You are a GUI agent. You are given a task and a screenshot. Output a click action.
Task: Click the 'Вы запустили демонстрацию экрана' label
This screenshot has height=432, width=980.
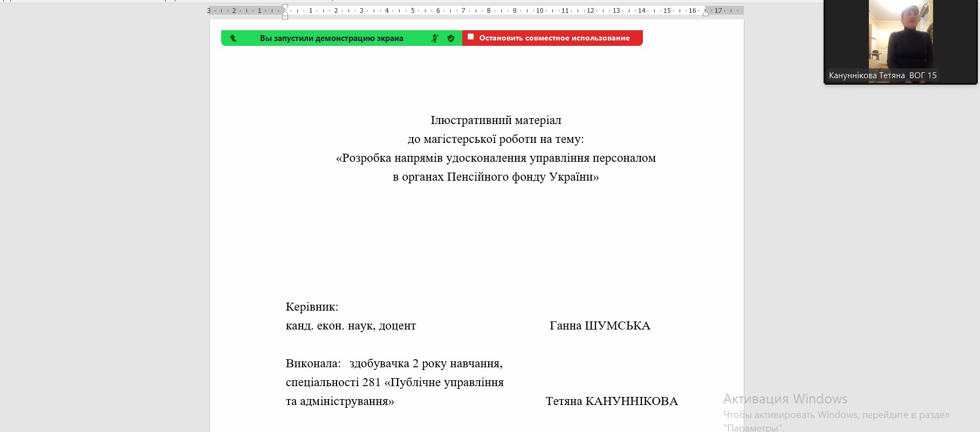(x=331, y=38)
